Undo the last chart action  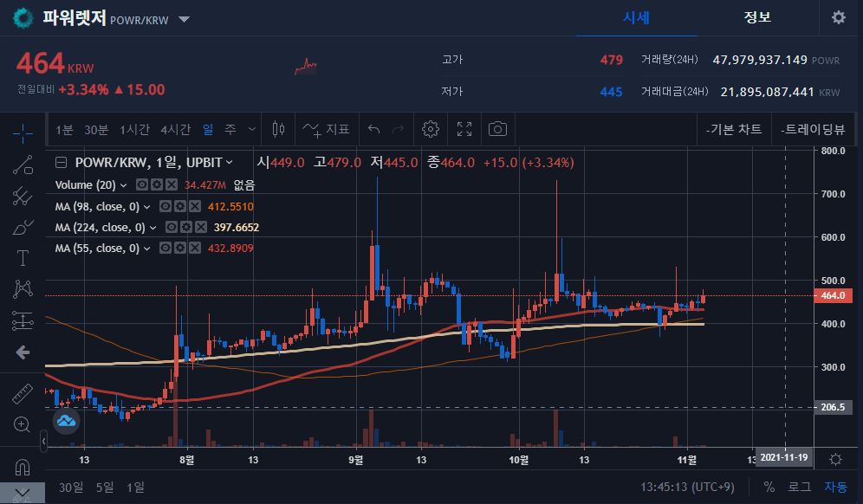tap(373, 129)
